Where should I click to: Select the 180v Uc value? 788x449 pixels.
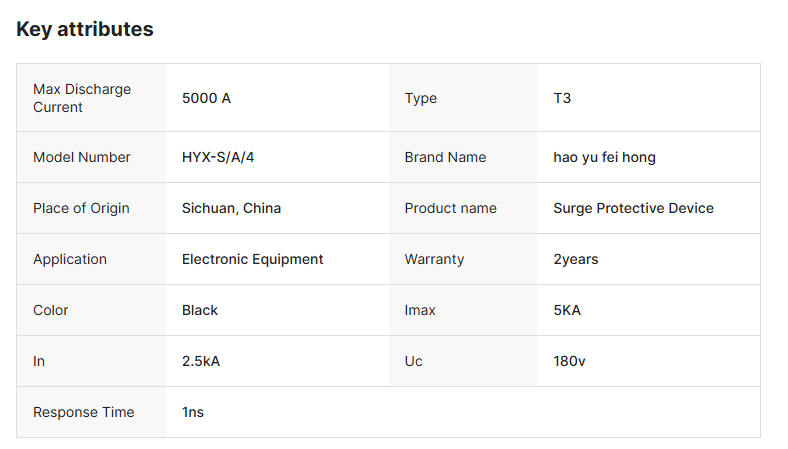[x=569, y=361]
